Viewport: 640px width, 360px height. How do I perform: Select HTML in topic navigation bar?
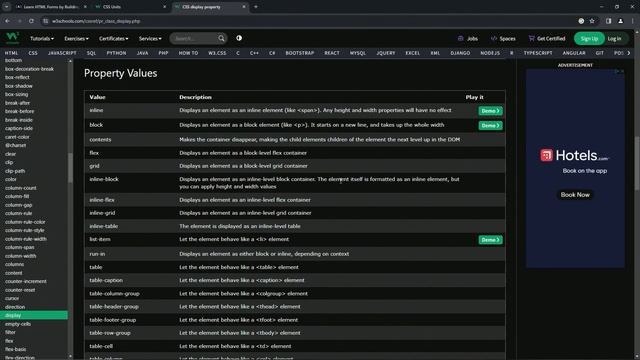[x=11, y=53]
